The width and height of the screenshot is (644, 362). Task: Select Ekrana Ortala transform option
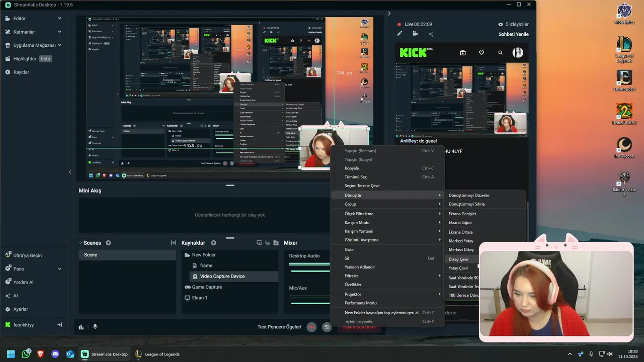coord(485,232)
